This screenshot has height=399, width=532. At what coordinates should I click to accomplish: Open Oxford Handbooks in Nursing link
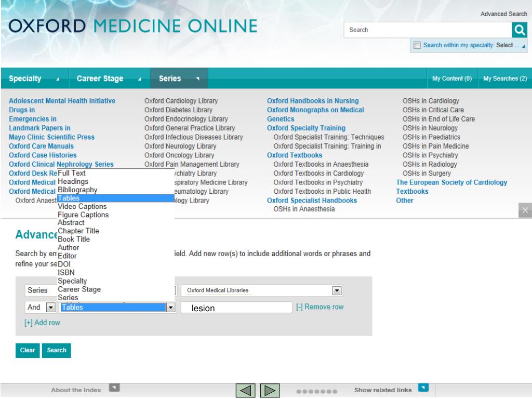coord(313,101)
